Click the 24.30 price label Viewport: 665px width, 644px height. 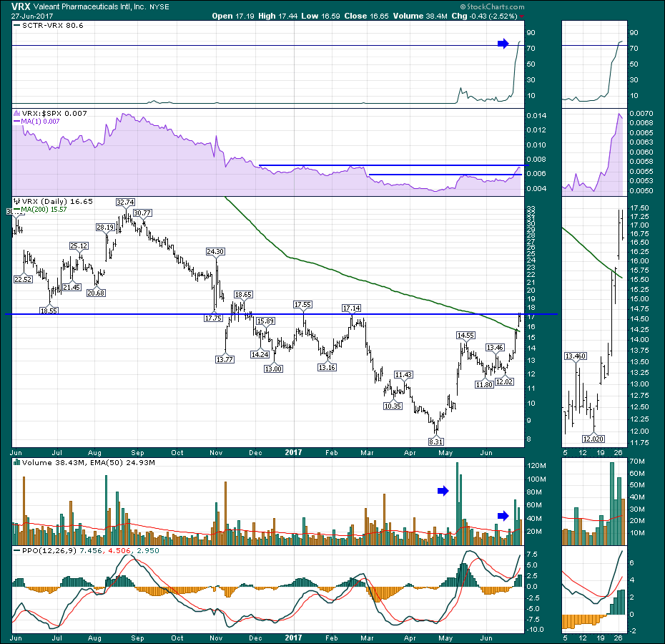tap(215, 252)
